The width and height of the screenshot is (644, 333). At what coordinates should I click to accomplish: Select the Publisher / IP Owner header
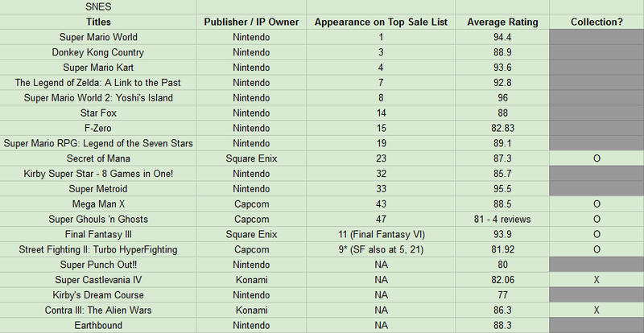coord(251,22)
